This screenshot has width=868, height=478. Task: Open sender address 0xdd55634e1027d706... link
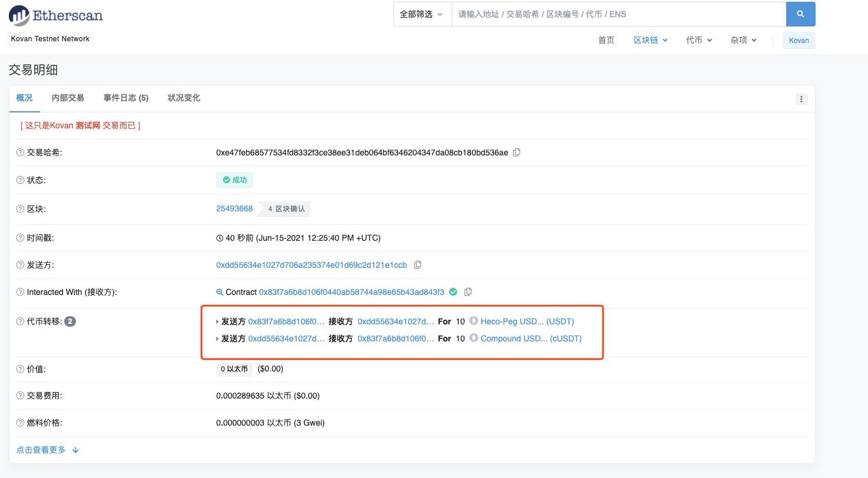click(x=312, y=265)
